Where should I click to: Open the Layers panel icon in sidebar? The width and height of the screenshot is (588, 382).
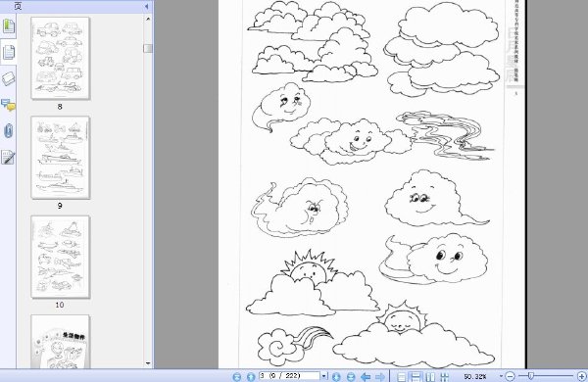point(8,78)
